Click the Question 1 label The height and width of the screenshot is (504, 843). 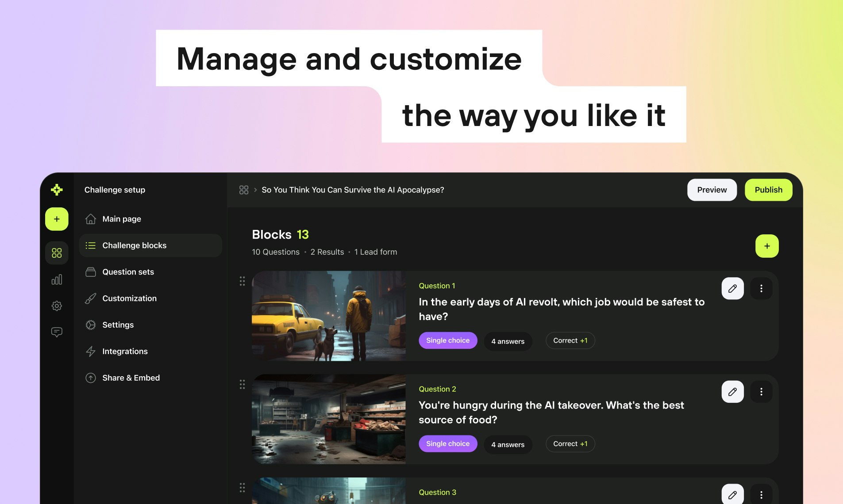pyautogui.click(x=437, y=286)
